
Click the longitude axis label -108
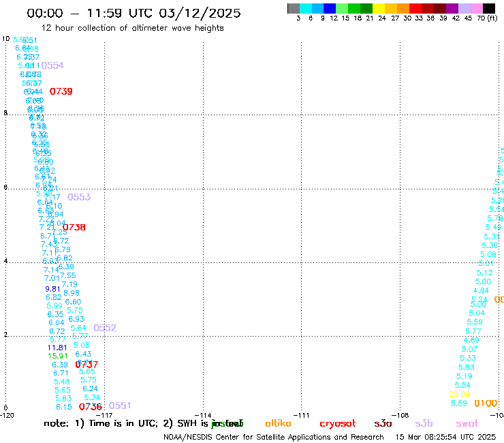click(400, 415)
